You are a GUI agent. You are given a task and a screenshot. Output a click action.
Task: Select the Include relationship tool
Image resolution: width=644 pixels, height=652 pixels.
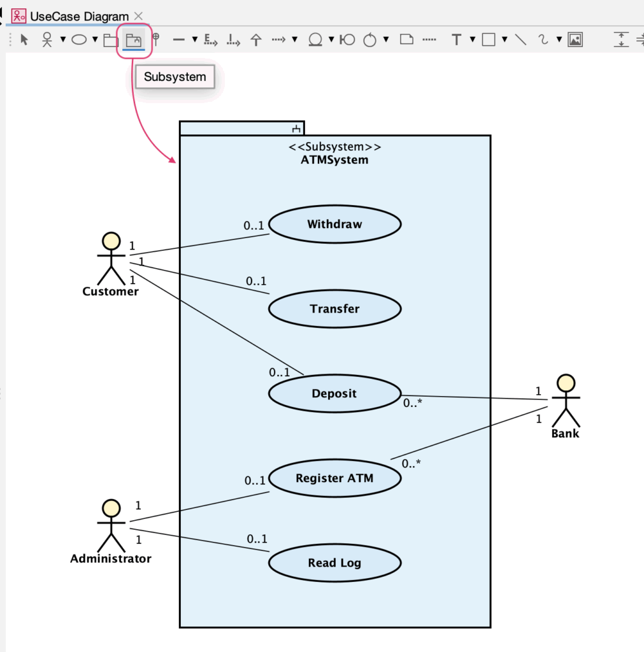(233, 40)
